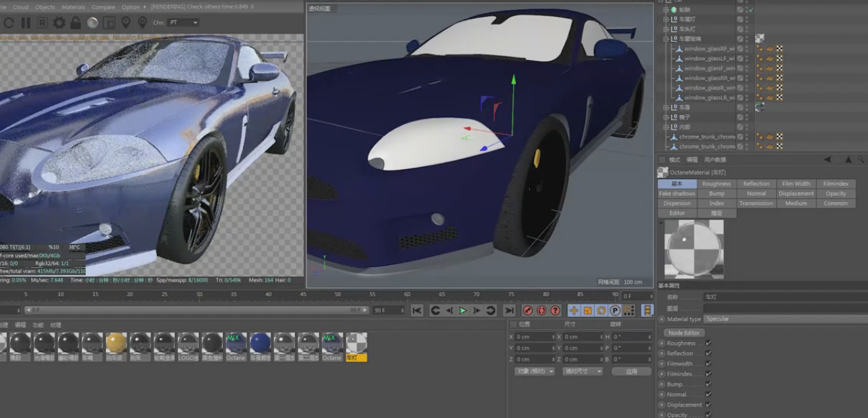Screen dimensions: 868x418
Task: Open the 绝对尺寸 size dropdown
Action: tap(582, 372)
